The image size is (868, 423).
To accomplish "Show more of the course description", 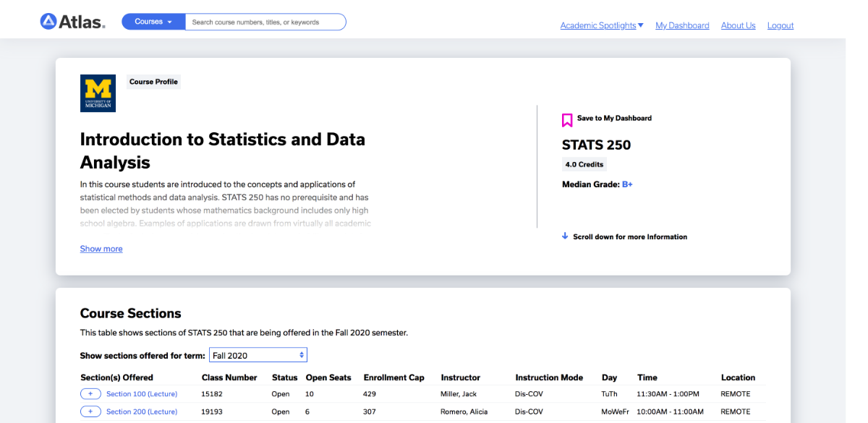I will pos(101,249).
